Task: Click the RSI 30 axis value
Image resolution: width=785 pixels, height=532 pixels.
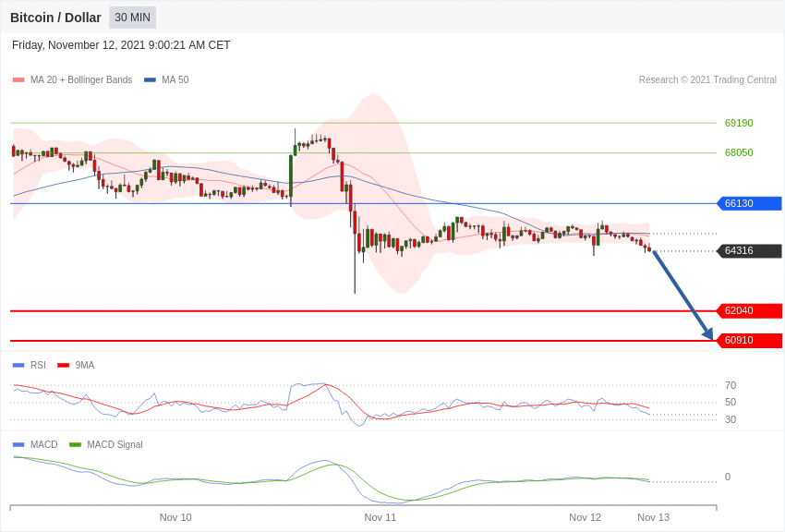Action: [x=731, y=419]
